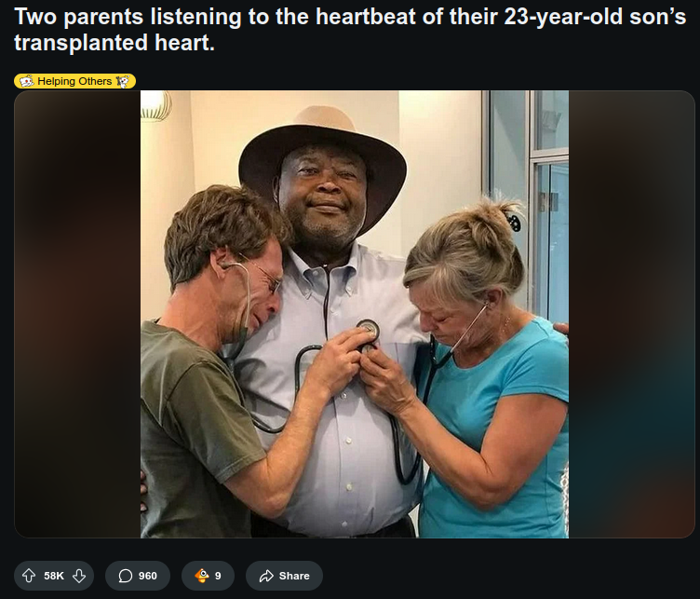The image size is (700, 599).
Task: Give an award using the award icon
Action: pos(202,576)
